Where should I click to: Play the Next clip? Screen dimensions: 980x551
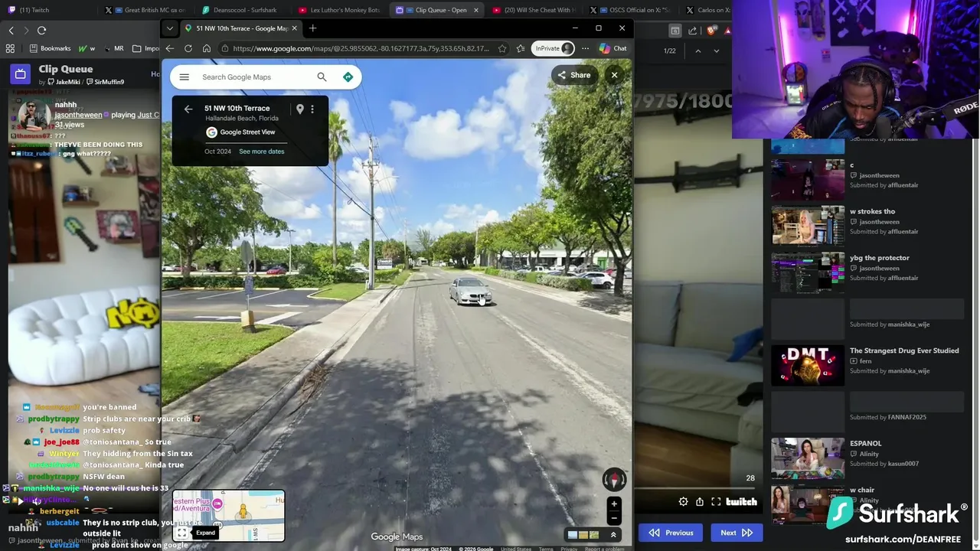[737, 533]
